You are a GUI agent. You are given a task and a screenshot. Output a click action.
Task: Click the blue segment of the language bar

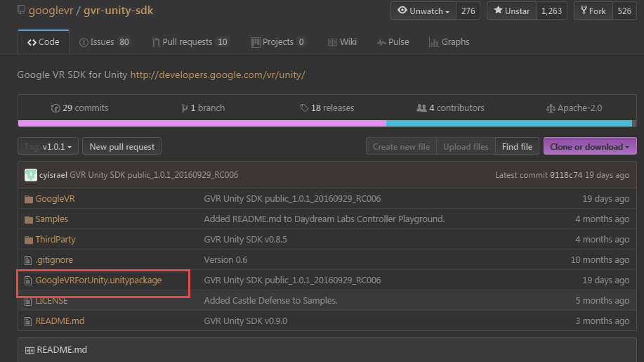pos(509,123)
